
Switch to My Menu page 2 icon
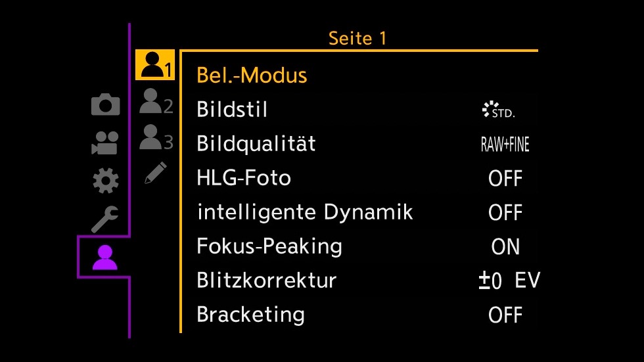[156, 101]
